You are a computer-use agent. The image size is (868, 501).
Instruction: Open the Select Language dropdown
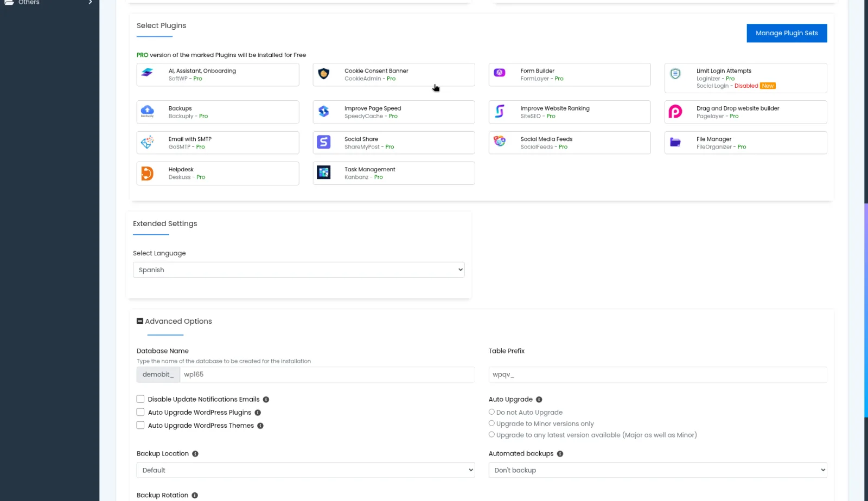point(299,270)
